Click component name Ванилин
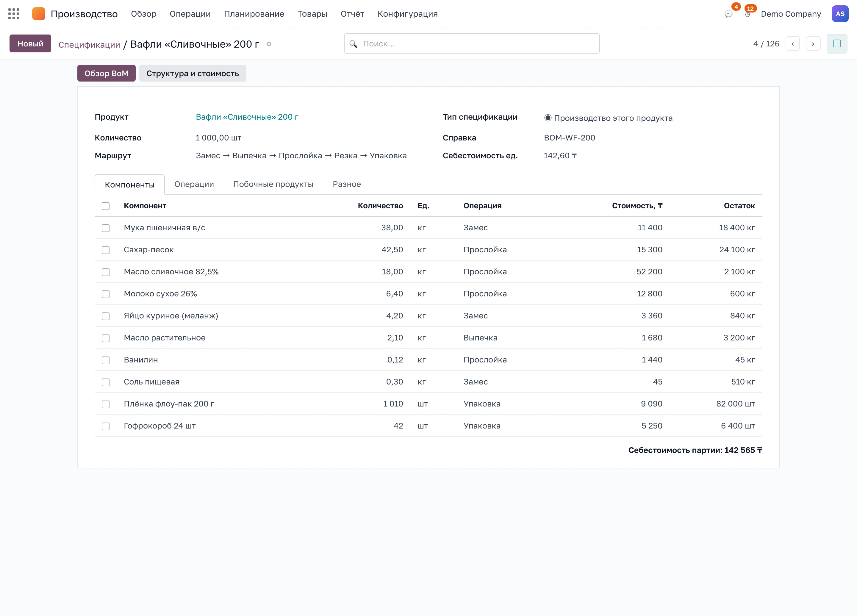The width and height of the screenshot is (857, 616). (140, 359)
